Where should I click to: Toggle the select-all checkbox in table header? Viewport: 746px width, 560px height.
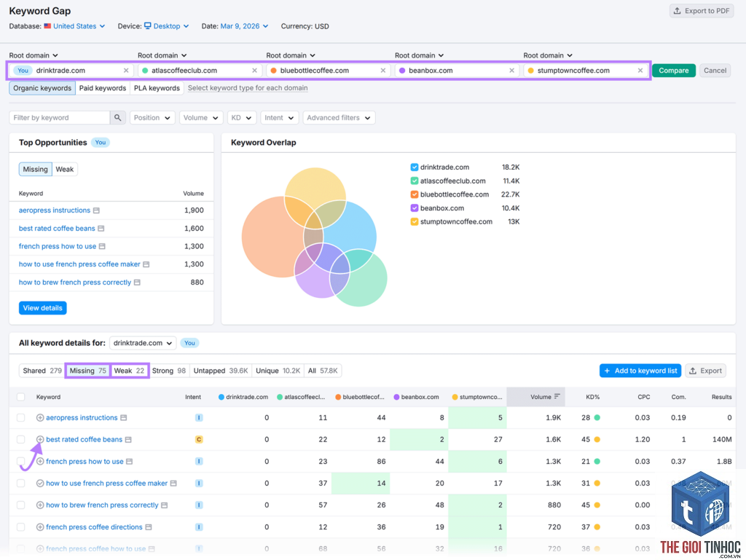(x=21, y=397)
